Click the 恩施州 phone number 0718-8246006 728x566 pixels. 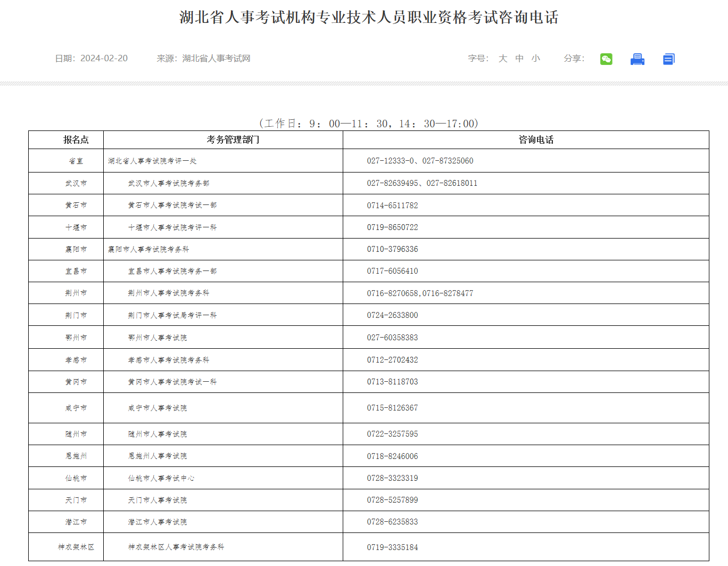click(392, 456)
